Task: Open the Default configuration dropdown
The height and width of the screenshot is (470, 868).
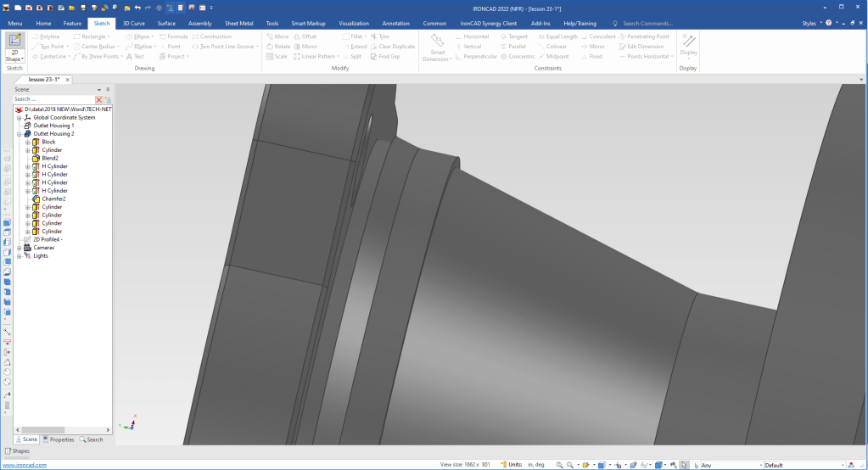Action: pos(843,465)
